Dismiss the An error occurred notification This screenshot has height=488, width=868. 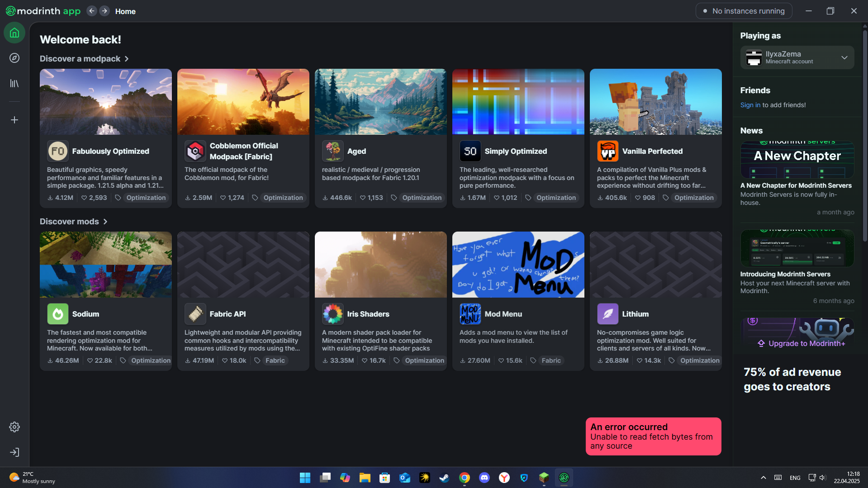click(x=653, y=436)
